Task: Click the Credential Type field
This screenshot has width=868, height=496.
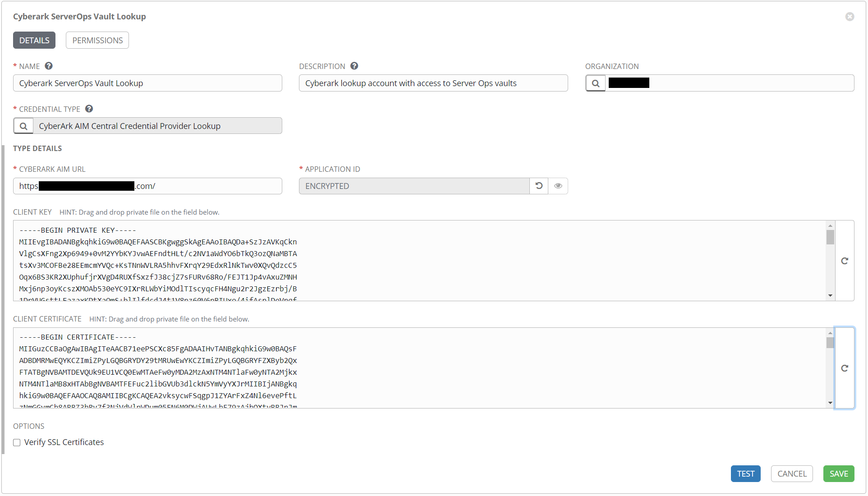Action: [157, 126]
